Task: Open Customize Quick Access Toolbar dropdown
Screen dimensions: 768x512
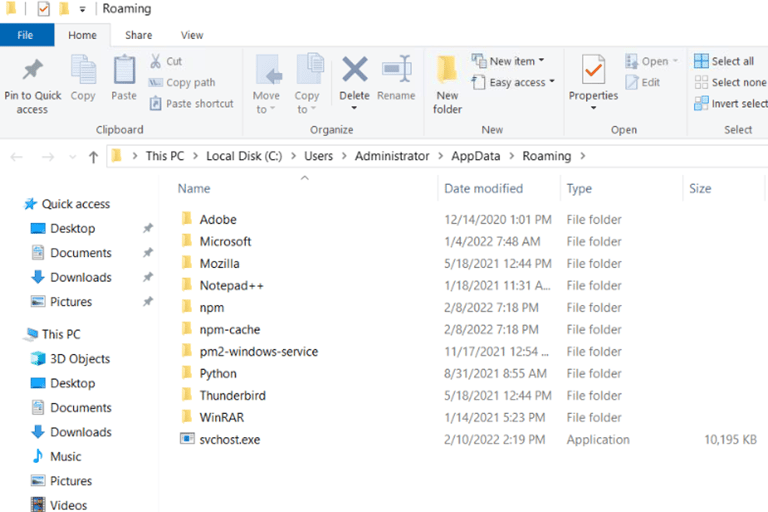Action: pos(82,9)
